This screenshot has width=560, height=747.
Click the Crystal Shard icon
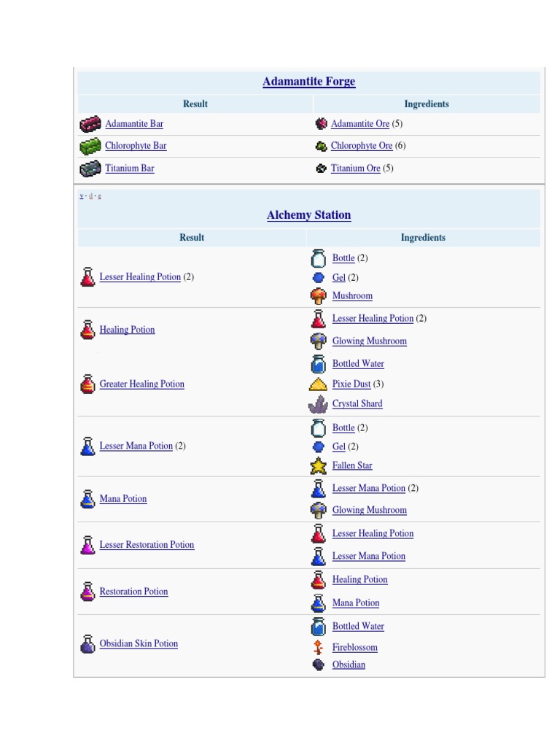point(318,404)
